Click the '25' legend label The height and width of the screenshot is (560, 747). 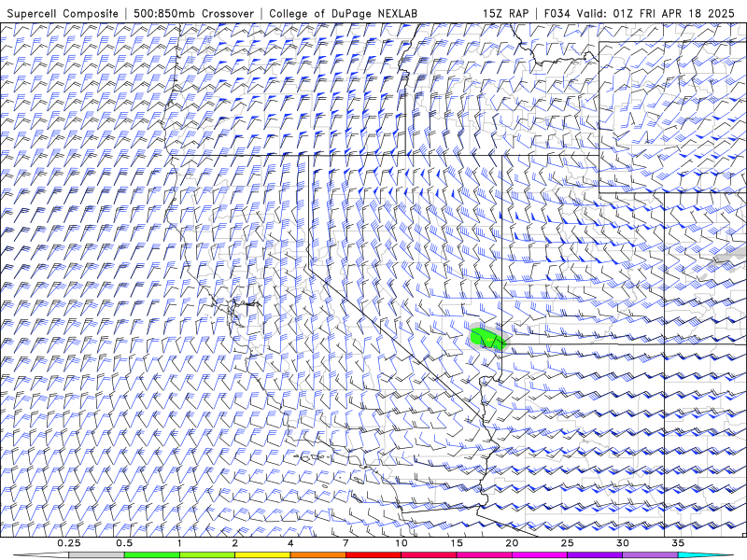click(x=567, y=543)
